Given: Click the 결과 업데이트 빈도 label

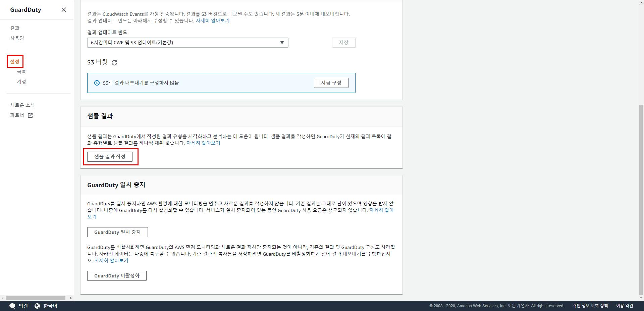Looking at the screenshot, I should point(107,33).
